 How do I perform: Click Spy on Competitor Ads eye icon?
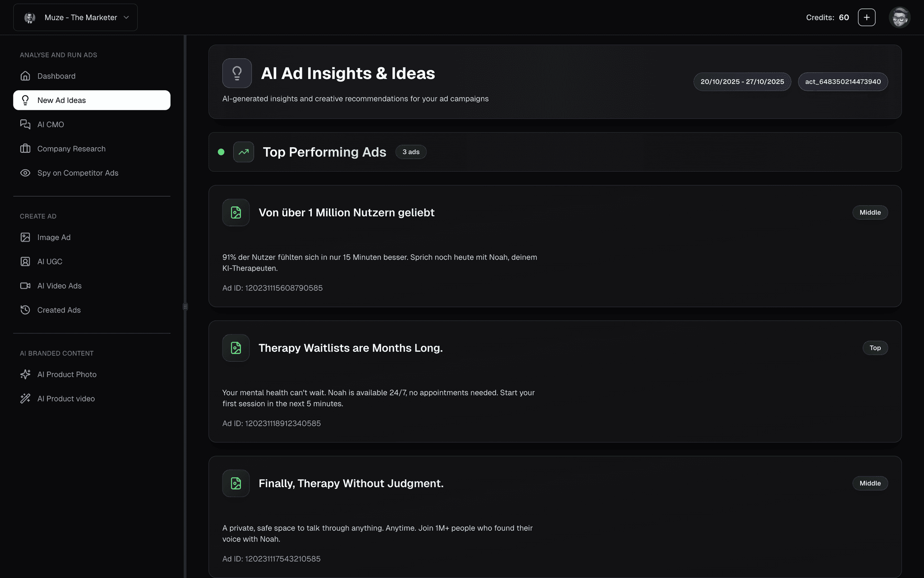25,173
